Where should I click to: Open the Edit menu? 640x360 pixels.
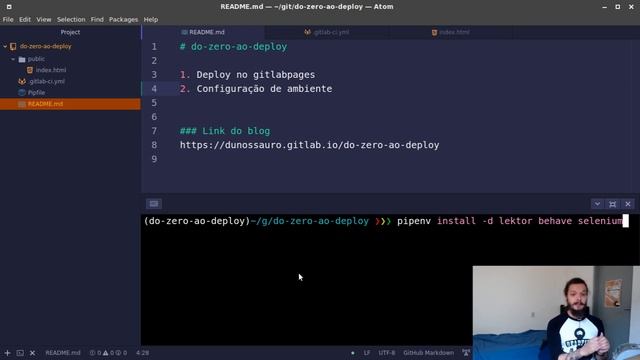(x=25, y=20)
